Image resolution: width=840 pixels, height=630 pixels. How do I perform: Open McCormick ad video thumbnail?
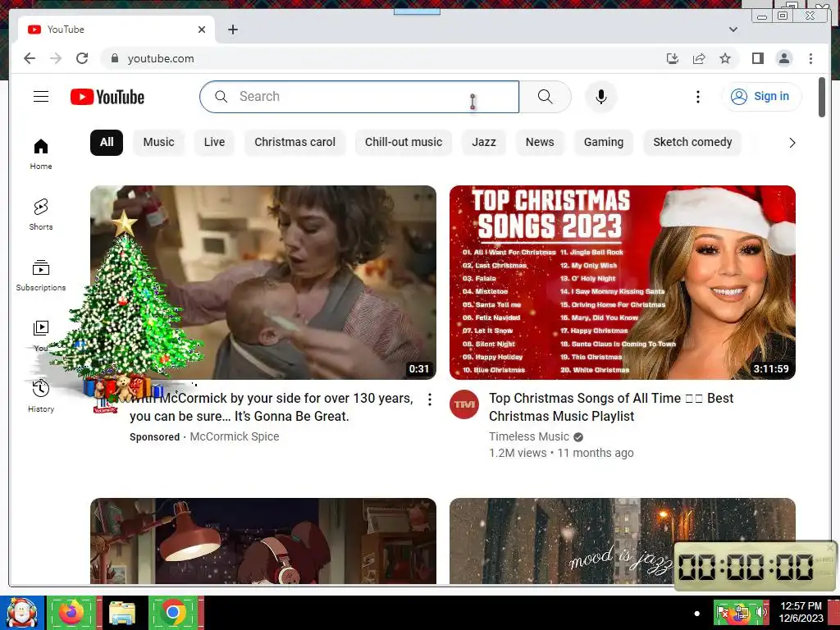point(263,282)
